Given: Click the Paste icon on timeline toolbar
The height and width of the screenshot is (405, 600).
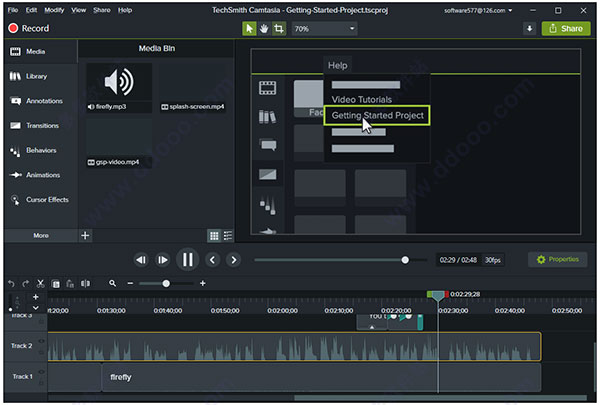Looking at the screenshot, I should (70, 284).
